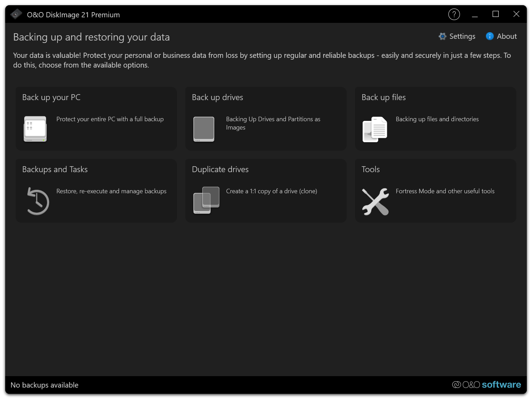Click the documents icon under Back up files

pyautogui.click(x=375, y=130)
